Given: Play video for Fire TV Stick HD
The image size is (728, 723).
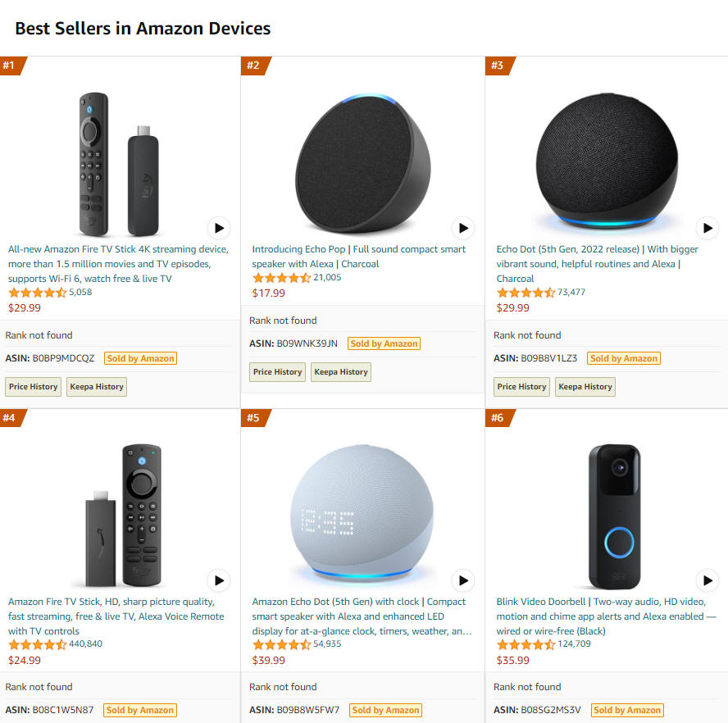Looking at the screenshot, I should [x=219, y=580].
